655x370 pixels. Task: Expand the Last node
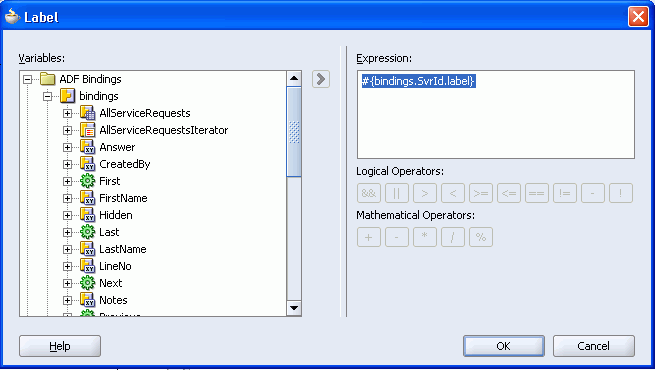click(67, 232)
